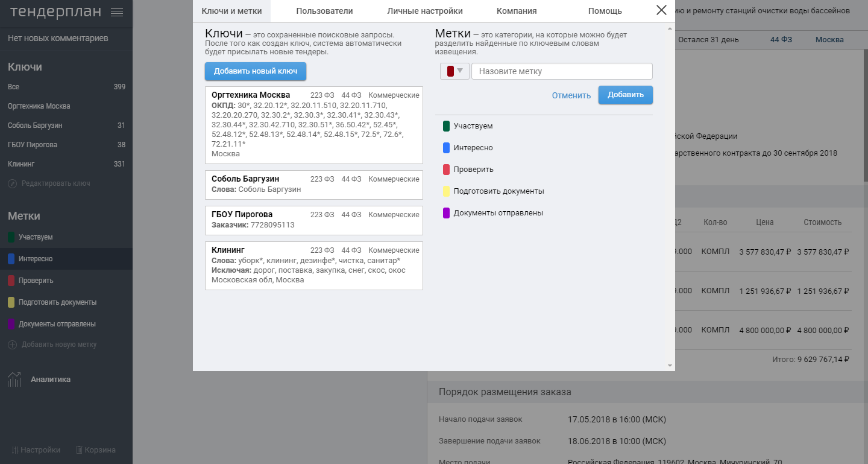Click the green Участвуем swatch in dialog
Screen dimensions: 868x464
(x=446, y=126)
